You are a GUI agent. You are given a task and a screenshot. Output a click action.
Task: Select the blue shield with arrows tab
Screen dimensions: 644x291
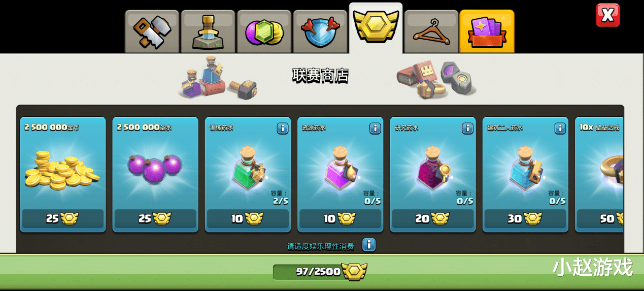coord(320,31)
